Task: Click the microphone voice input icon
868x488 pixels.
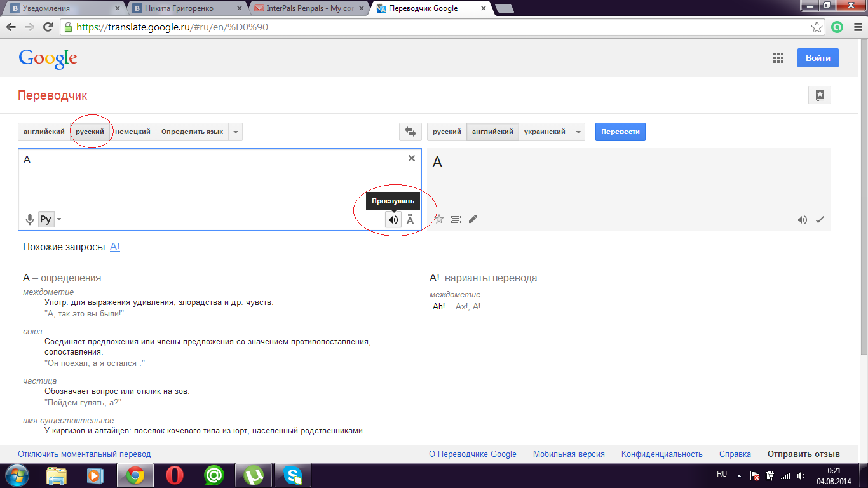Action: pyautogui.click(x=29, y=220)
